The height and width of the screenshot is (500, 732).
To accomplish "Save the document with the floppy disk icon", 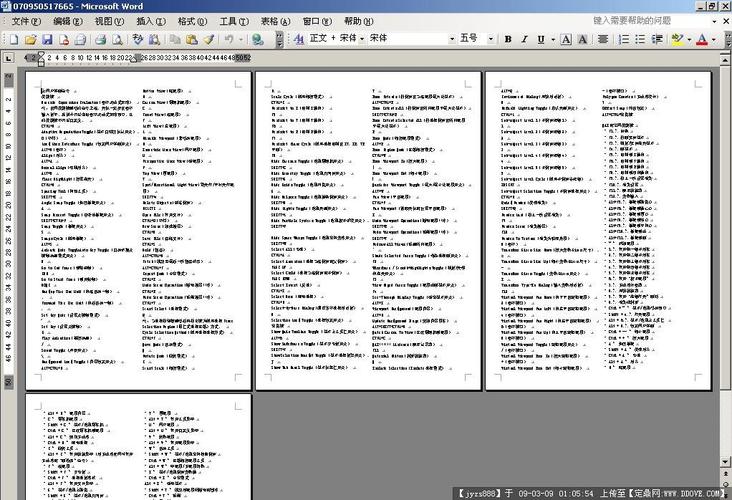I will (x=47, y=39).
